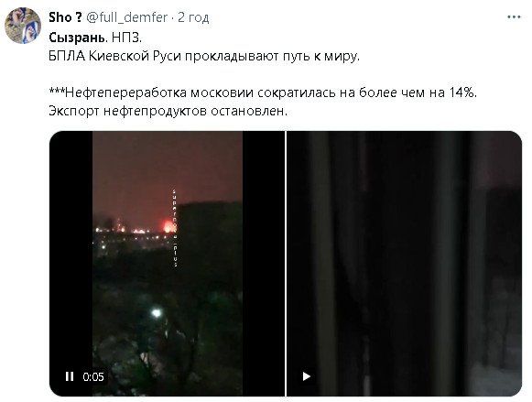Viewport: 532px width, 402px height.
Task: Click the tweet line mentioning 14%
Action: (263, 92)
